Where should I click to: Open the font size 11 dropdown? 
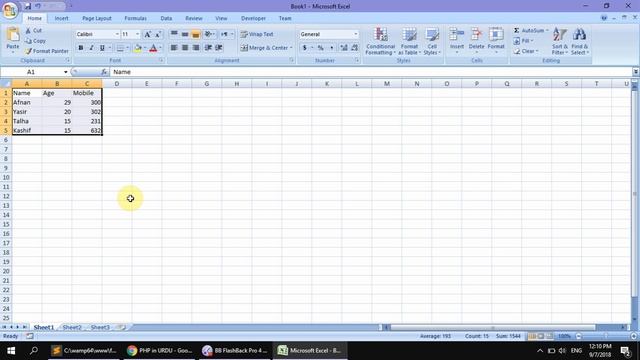pos(137,34)
